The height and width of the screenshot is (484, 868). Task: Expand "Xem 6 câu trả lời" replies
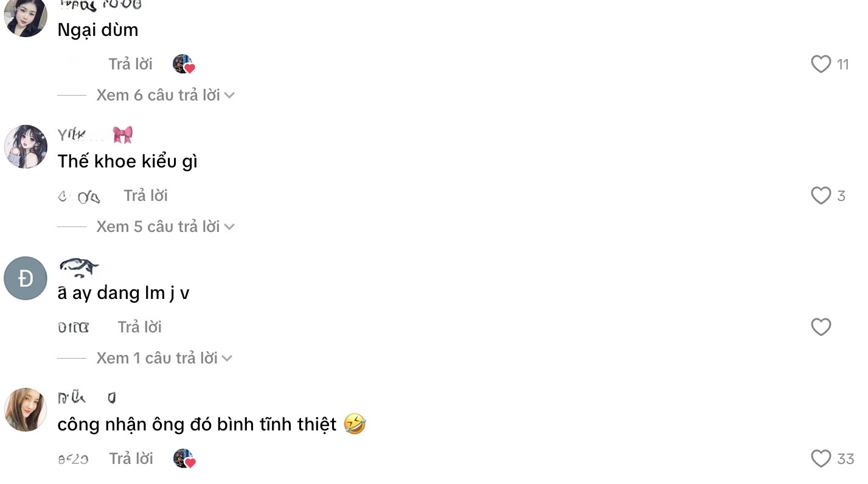pos(165,95)
